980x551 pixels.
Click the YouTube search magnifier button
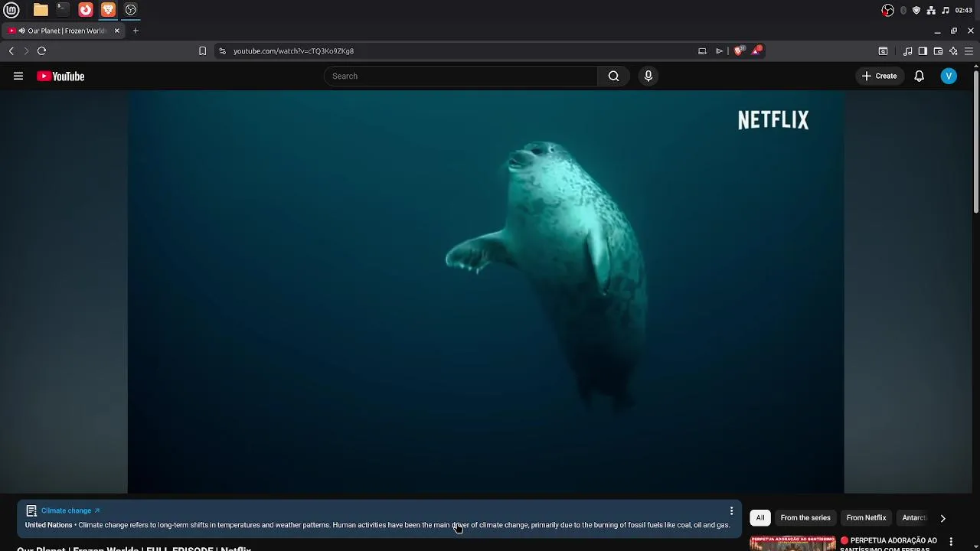point(613,76)
